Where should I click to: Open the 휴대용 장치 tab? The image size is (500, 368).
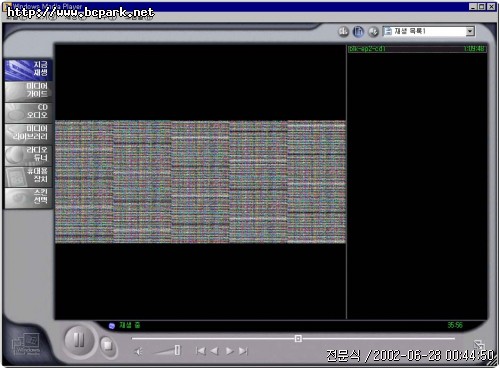(x=28, y=176)
